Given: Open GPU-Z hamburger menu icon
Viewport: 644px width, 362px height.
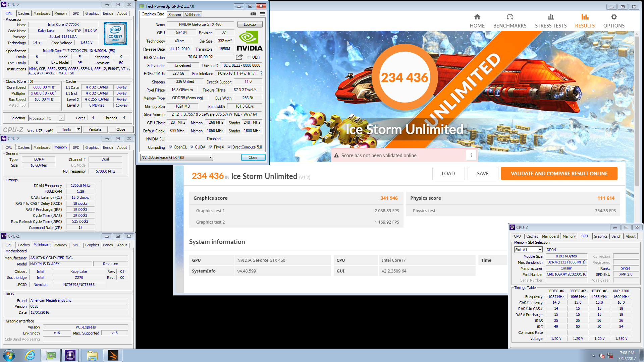Looking at the screenshot, I should click(x=262, y=14).
